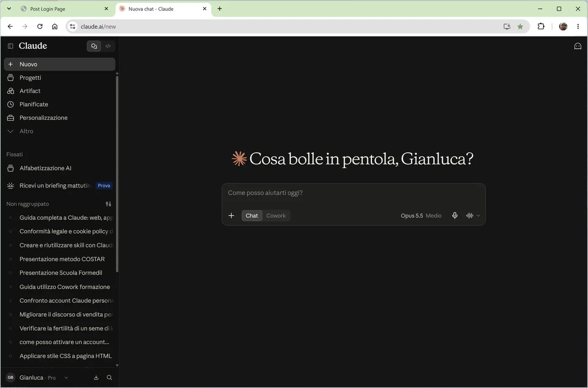This screenshot has height=388, width=588.
Task: Open chat Guida utilizzo Cowork formazione
Action: click(x=60, y=287)
